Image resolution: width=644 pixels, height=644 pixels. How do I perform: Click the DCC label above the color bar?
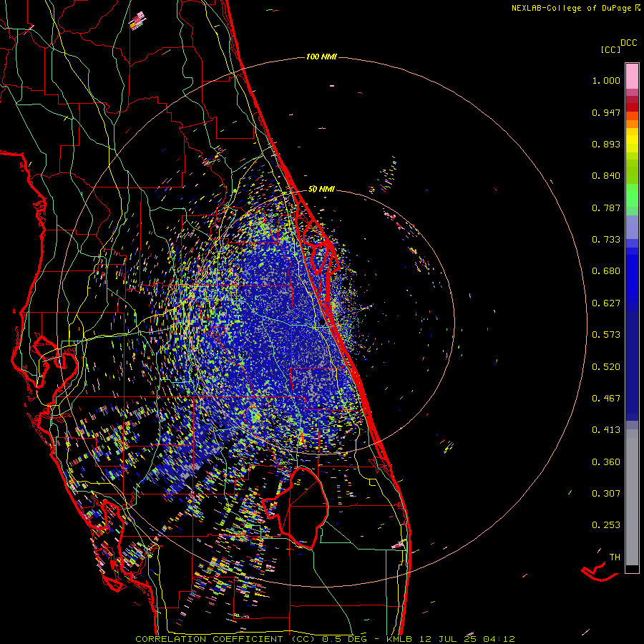629,43
